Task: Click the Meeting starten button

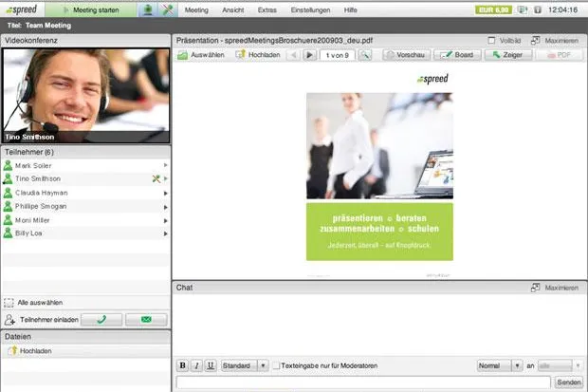Action: (91, 9)
